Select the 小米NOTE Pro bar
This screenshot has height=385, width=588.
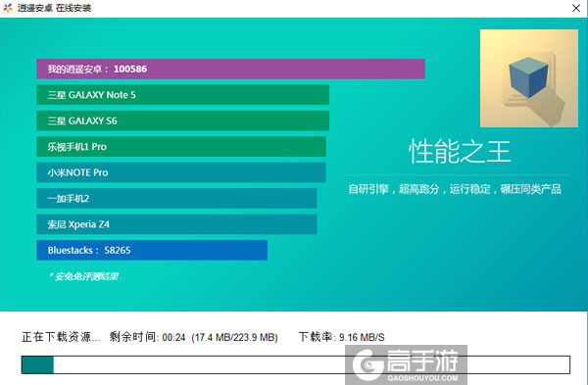pyautogui.click(x=181, y=172)
